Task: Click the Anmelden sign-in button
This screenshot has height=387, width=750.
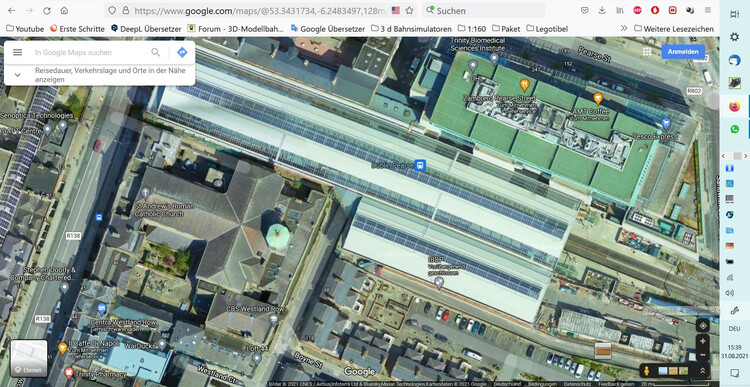Action: pyautogui.click(x=683, y=52)
